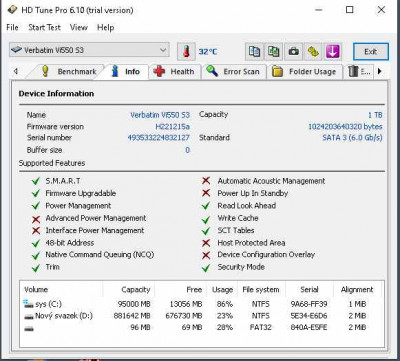The width and height of the screenshot is (400, 361).
Task: Open the Error Scan tab
Action: 233,72
